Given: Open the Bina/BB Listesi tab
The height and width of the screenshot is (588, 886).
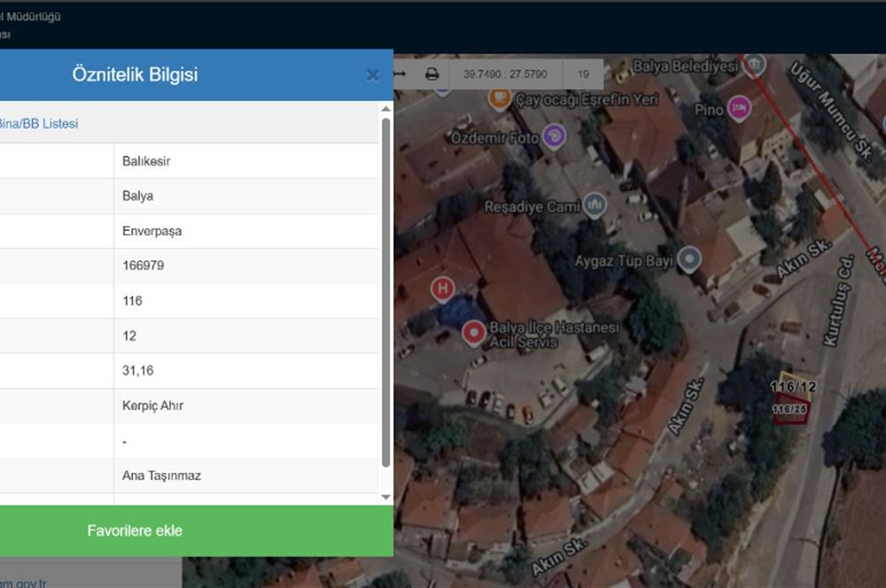Looking at the screenshot, I should point(38,124).
